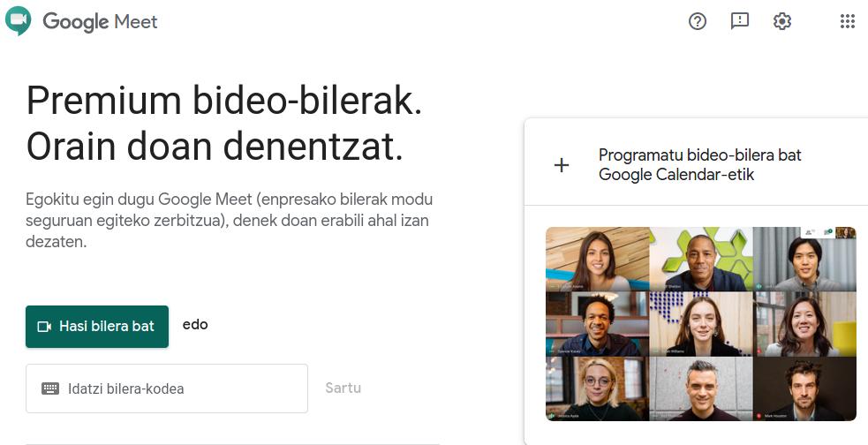Open the settings gear icon
Viewport: 868px width, 445px height.
pyautogui.click(x=782, y=21)
